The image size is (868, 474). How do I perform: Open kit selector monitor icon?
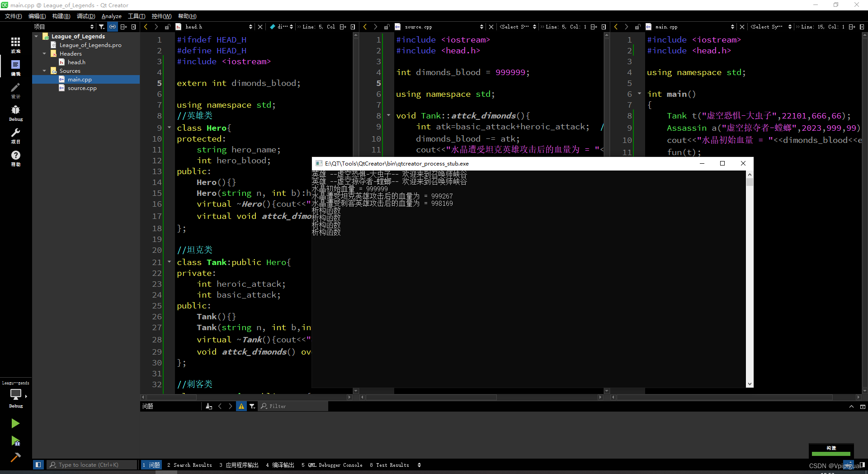[x=15, y=394]
